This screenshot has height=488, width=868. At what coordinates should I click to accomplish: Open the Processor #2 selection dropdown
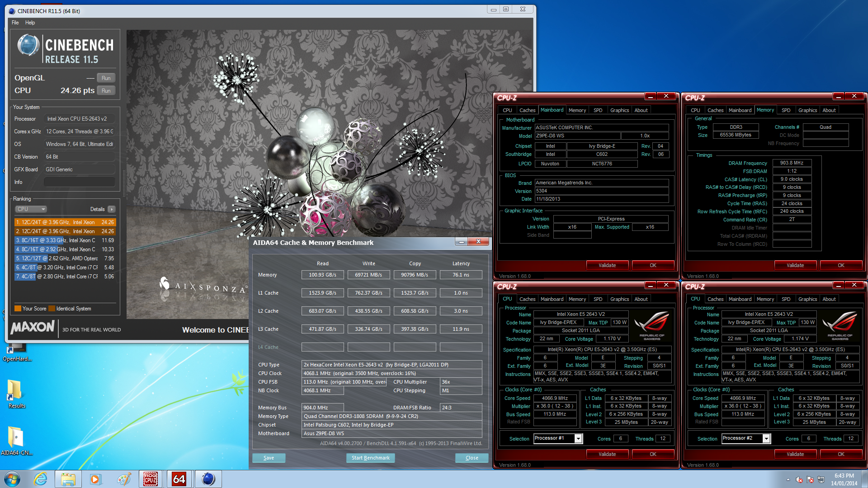tap(766, 438)
